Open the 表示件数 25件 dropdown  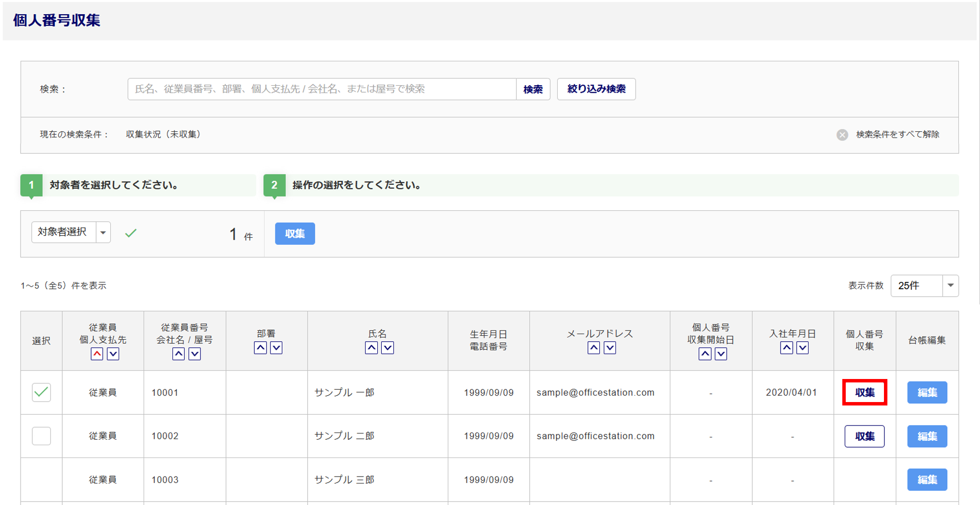925,286
